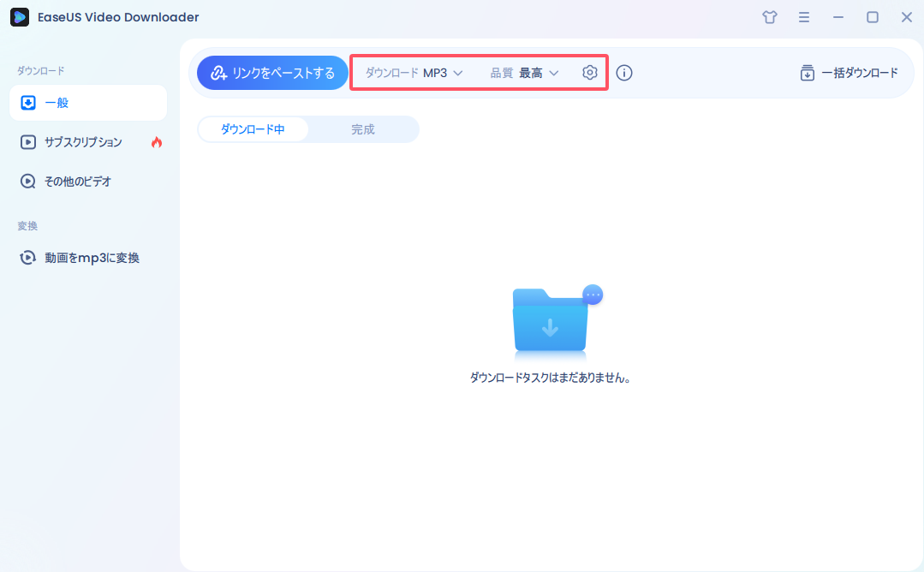Click the リンクをペーストする paste link button
The height and width of the screenshot is (572, 924).
pyautogui.click(x=271, y=73)
